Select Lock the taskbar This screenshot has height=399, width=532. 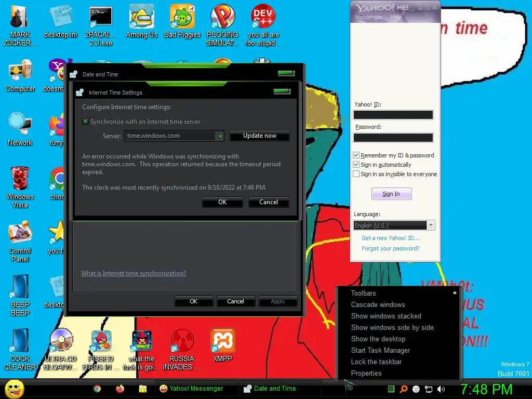tap(398, 362)
